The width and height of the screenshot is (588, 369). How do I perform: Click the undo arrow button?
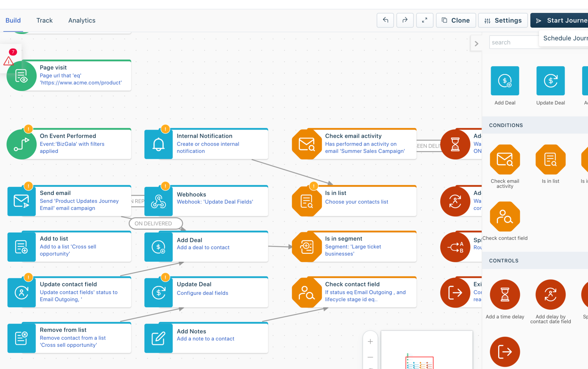pos(385,20)
